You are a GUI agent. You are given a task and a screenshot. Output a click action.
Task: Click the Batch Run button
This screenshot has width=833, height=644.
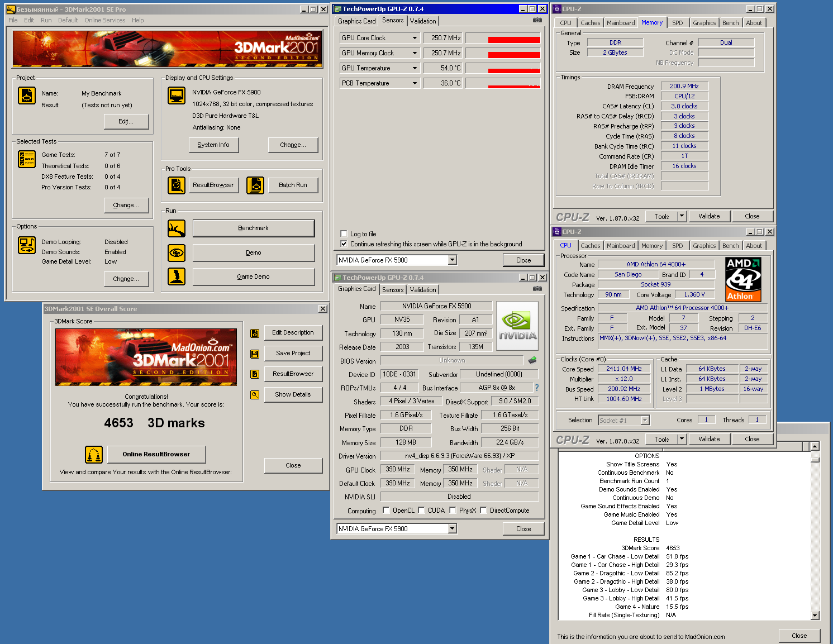click(293, 185)
